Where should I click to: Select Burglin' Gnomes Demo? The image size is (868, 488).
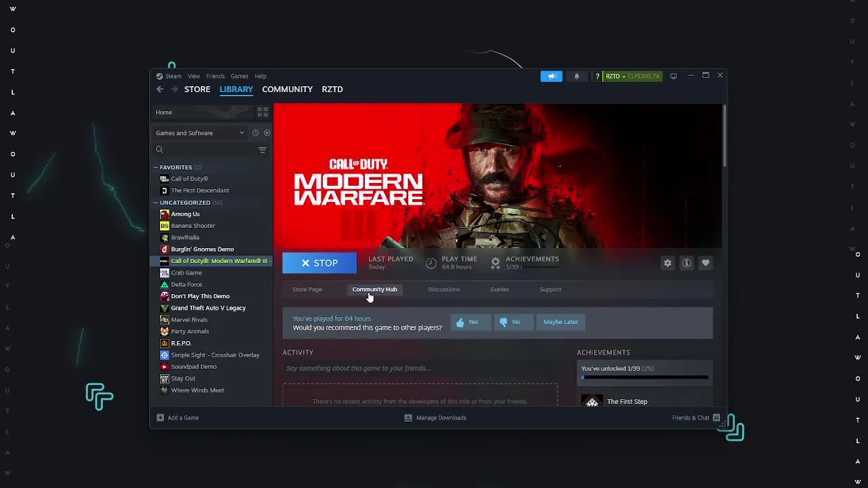(202, 249)
